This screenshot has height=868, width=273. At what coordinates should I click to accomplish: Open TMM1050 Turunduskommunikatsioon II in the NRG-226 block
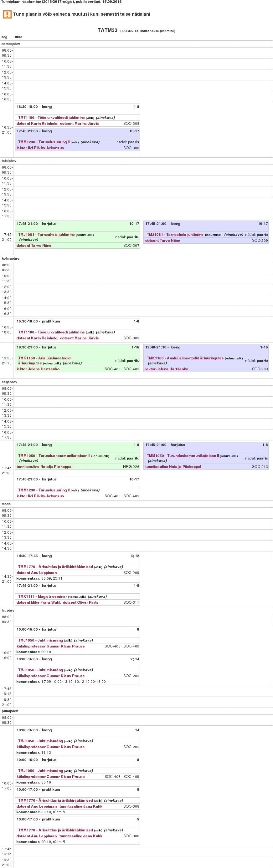54,455
